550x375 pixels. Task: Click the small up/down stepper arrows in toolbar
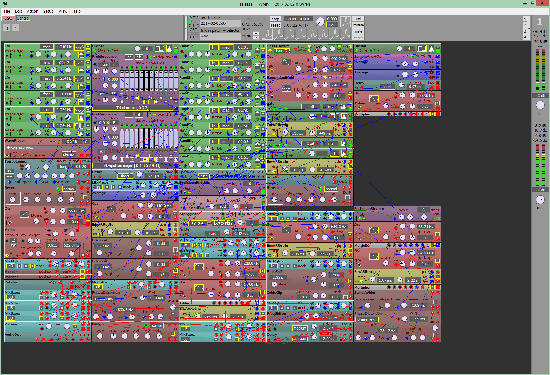(x=256, y=35)
